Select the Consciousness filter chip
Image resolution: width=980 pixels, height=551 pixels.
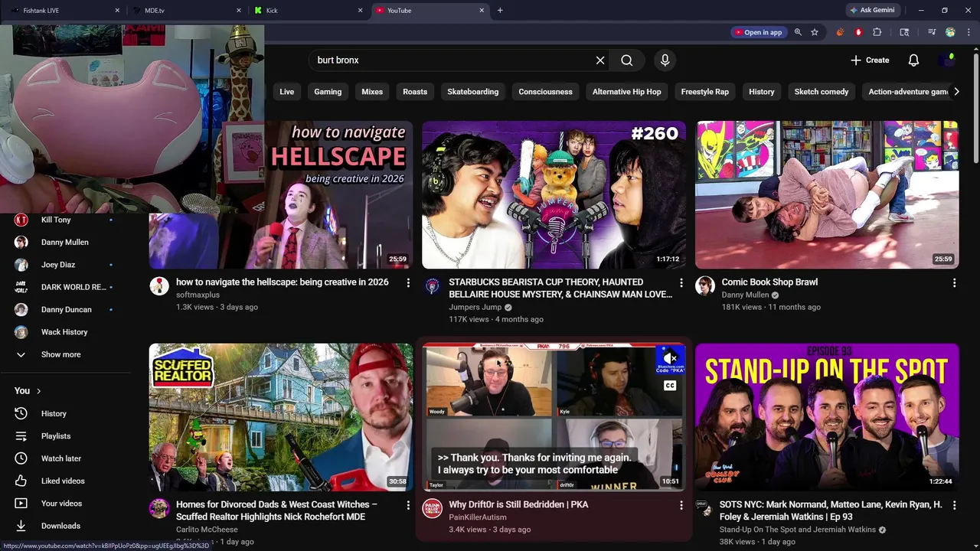[545, 92]
